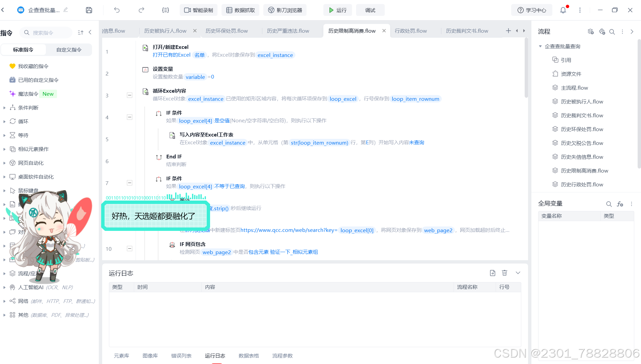
Task: Expand the 条件判断 command category
Action: click(4, 108)
